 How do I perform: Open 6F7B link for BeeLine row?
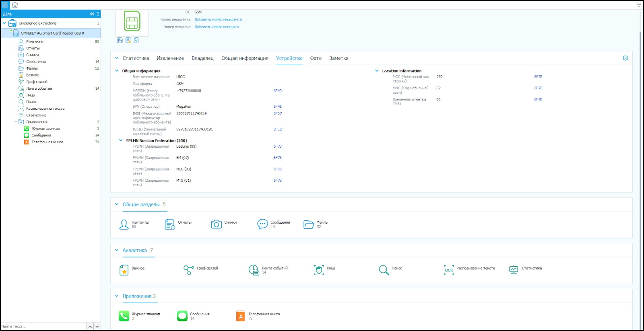point(277,146)
